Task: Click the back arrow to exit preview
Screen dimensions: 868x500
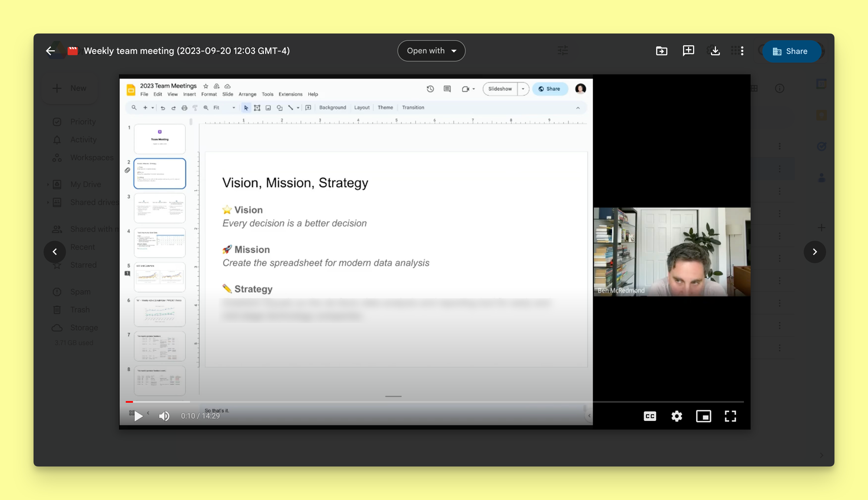Action: click(50, 51)
